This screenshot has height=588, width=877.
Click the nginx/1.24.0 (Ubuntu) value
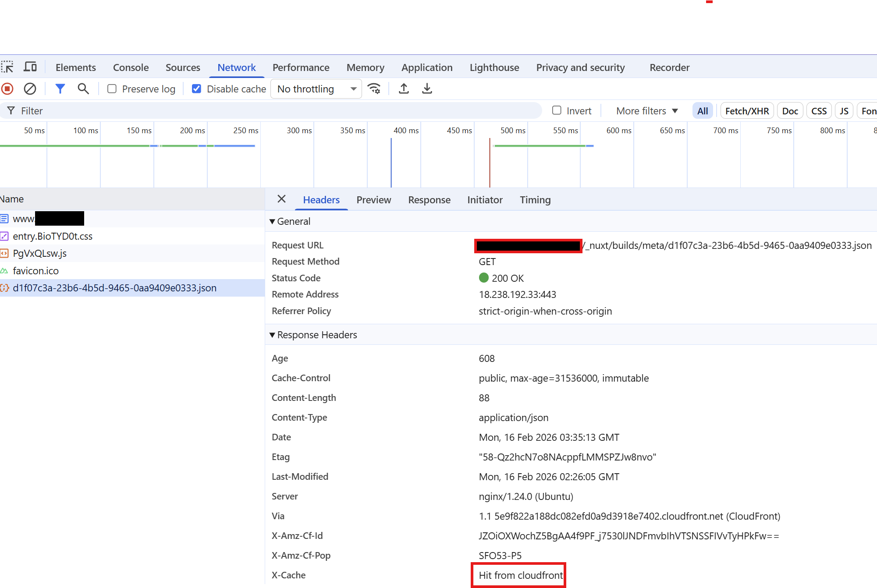coord(526,496)
